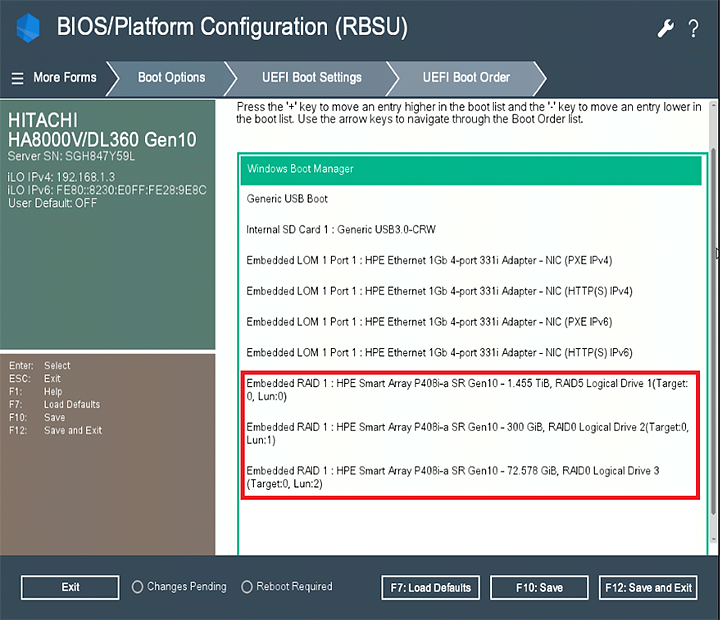This screenshot has width=720, height=620.
Task: Click iLO IPv4: 192.168.1.3 text
Action: point(62,177)
